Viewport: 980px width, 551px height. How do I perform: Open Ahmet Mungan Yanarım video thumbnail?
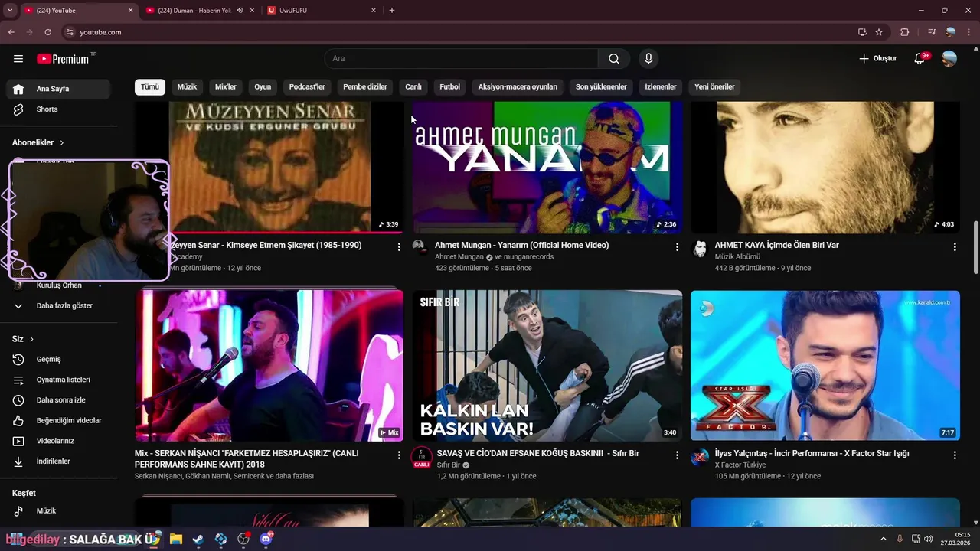(x=547, y=167)
